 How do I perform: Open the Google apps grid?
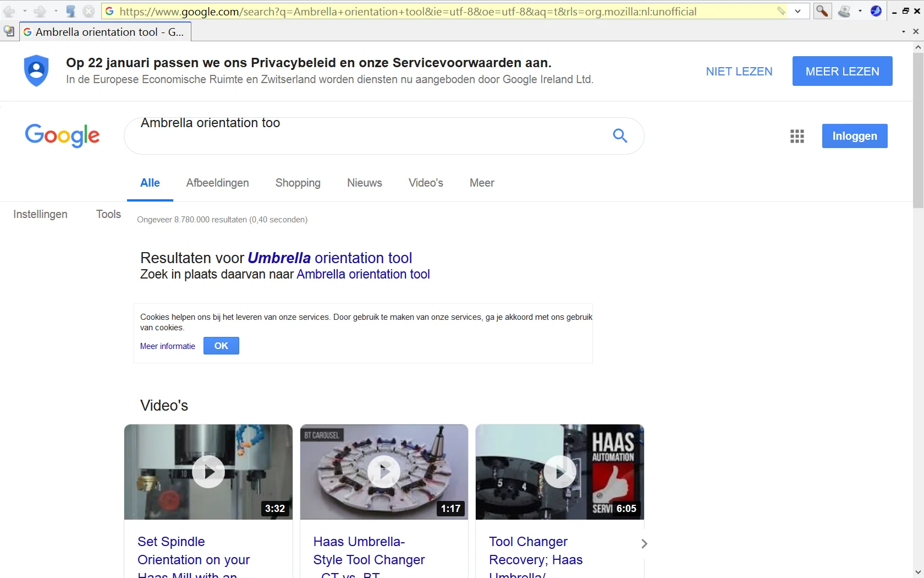click(798, 136)
